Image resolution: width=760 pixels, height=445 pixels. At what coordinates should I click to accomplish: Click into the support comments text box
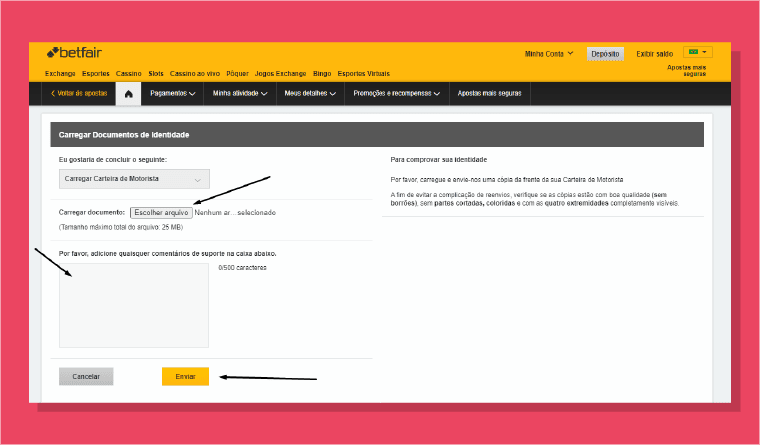(134, 305)
